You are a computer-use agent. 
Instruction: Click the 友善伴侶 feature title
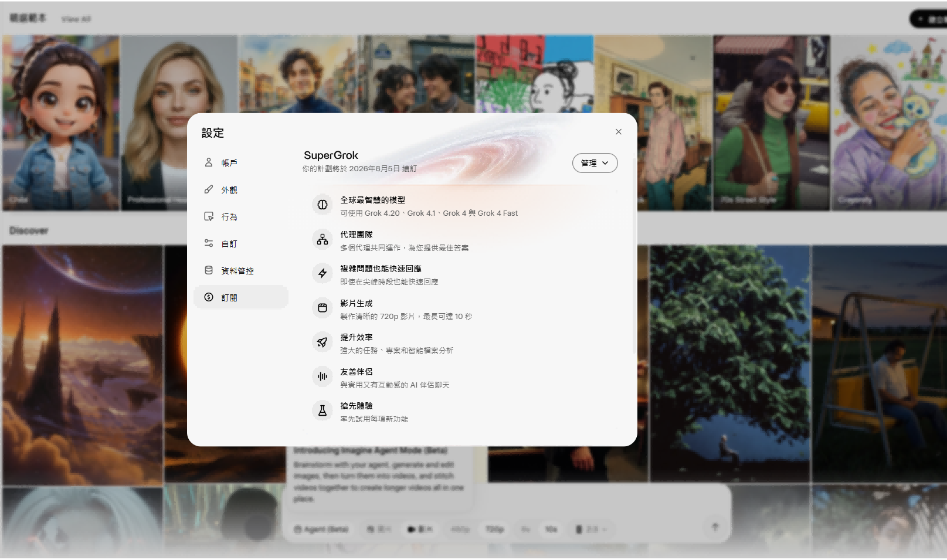point(357,372)
